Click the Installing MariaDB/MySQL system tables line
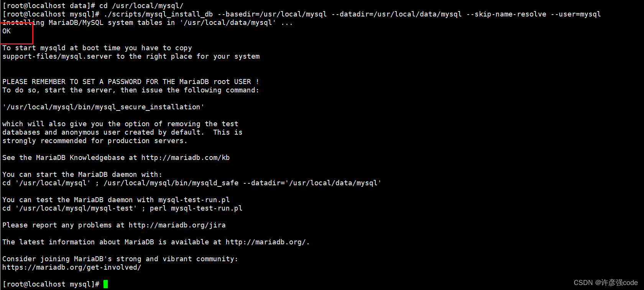Image resolution: width=644 pixels, height=290 pixels. [x=148, y=23]
